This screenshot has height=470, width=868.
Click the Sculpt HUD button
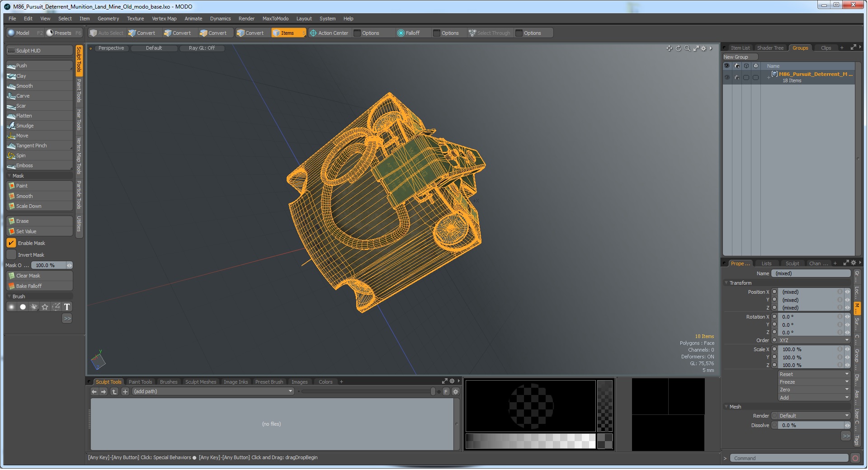pyautogui.click(x=39, y=51)
